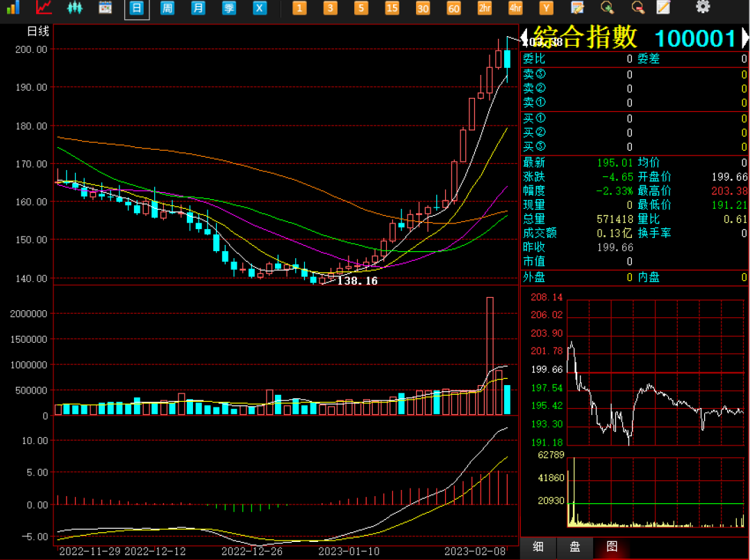Select the 60-minute interval button
Viewport: 750px width, 560px height.
453,8
